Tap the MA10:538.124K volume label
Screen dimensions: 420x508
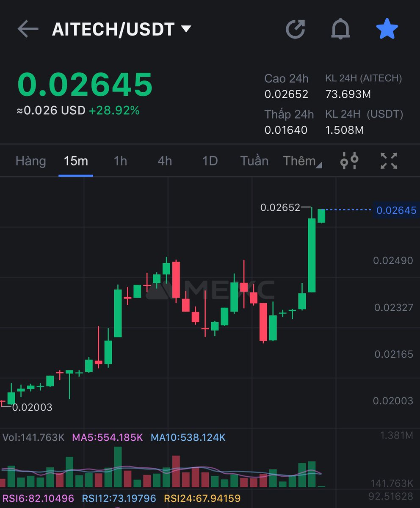pyautogui.click(x=188, y=437)
